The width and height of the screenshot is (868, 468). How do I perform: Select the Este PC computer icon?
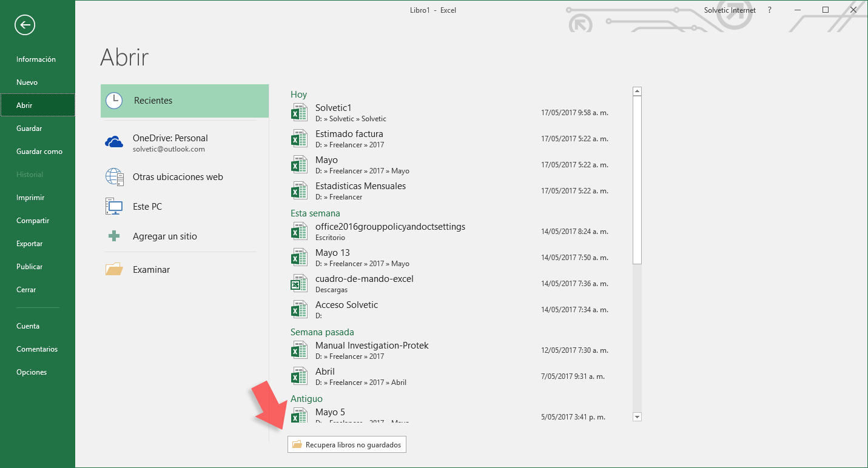(x=114, y=207)
